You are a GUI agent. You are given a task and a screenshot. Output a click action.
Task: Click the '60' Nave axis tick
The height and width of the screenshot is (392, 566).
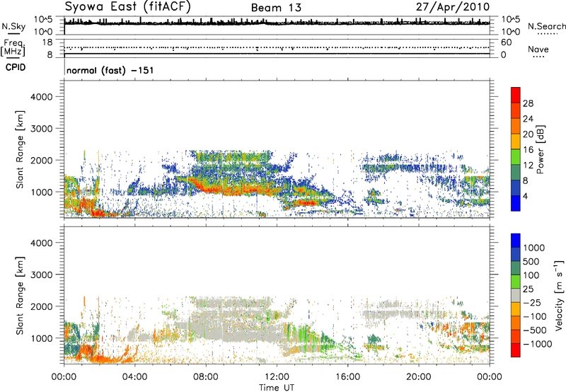pos(507,42)
